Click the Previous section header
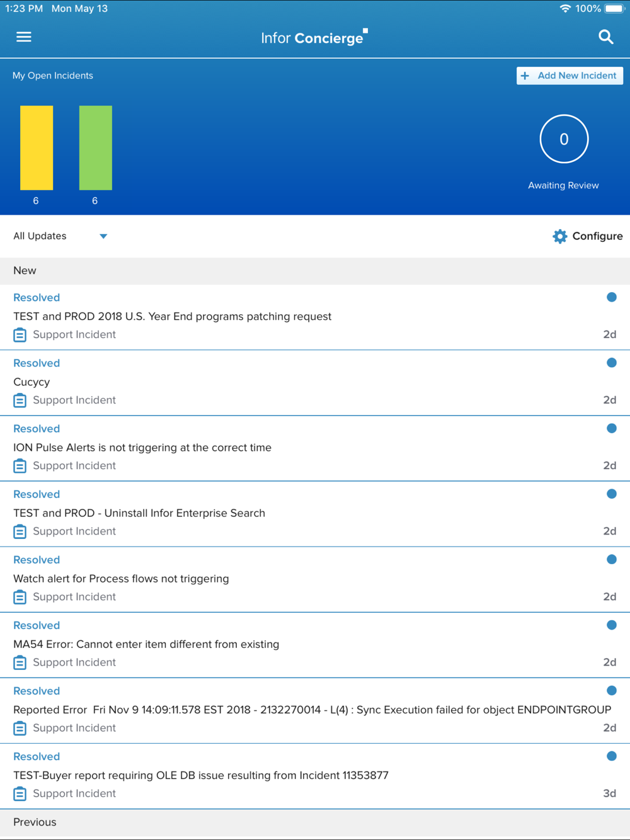The width and height of the screenshot is (630, 840). coord(315,822)
